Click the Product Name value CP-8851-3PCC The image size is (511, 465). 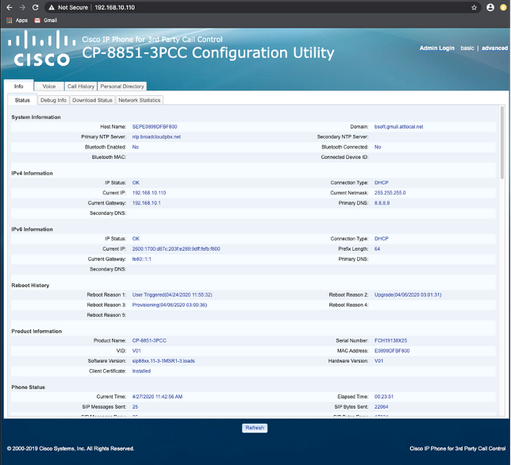[x=149, y=340]
